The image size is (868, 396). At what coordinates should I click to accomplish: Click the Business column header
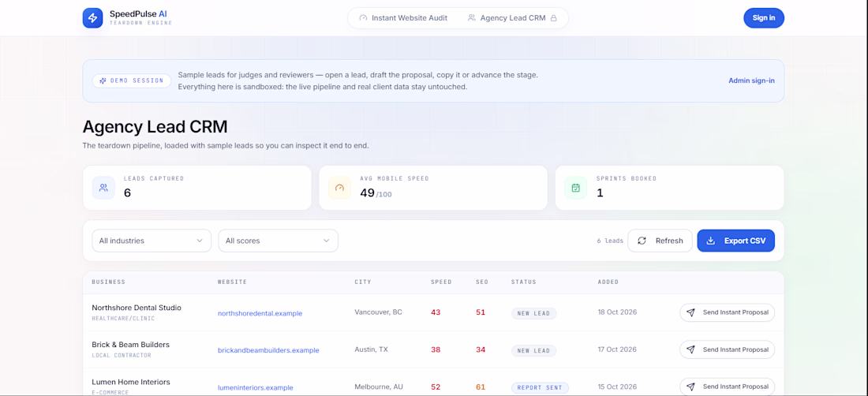tap(109, 282)
